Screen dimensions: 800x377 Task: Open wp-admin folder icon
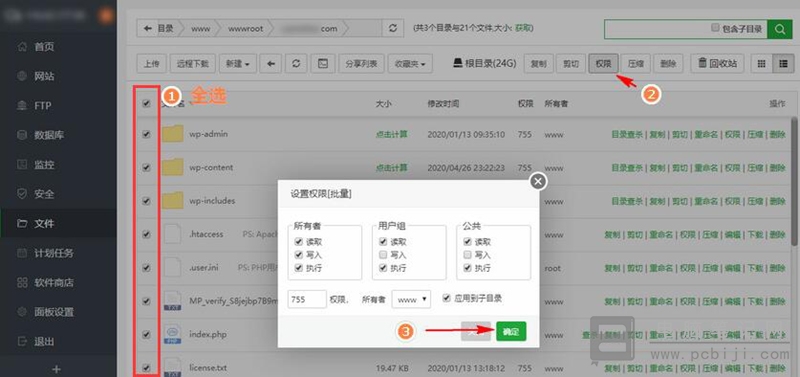pos(172,134)
